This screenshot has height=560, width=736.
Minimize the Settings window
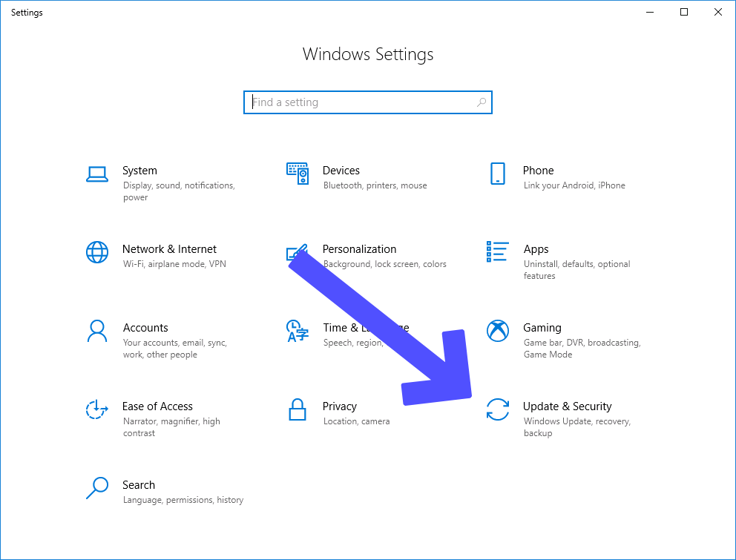click(650, 12)
